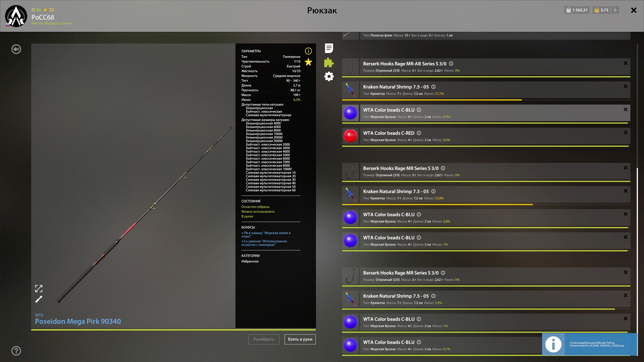Click the screenshot saved notification info icon

tap(553, 344)
